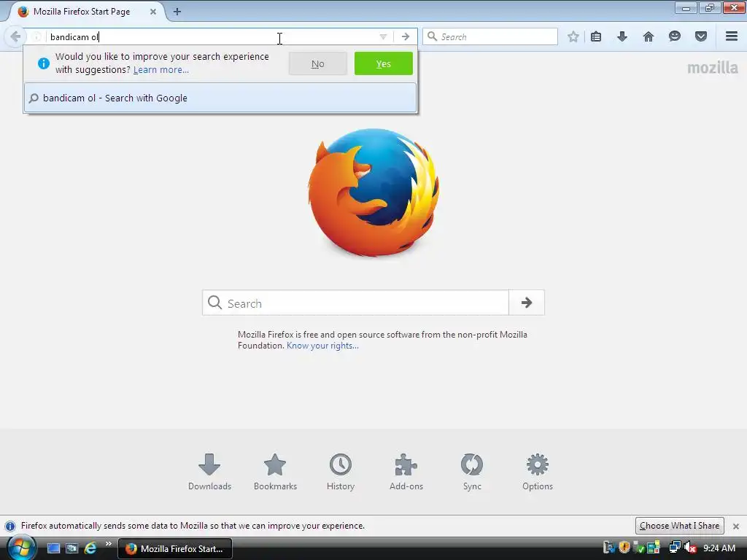Open Downloads from the start page shortcuts
Viewport: 747px width, 560px height.
coord(209,472)
